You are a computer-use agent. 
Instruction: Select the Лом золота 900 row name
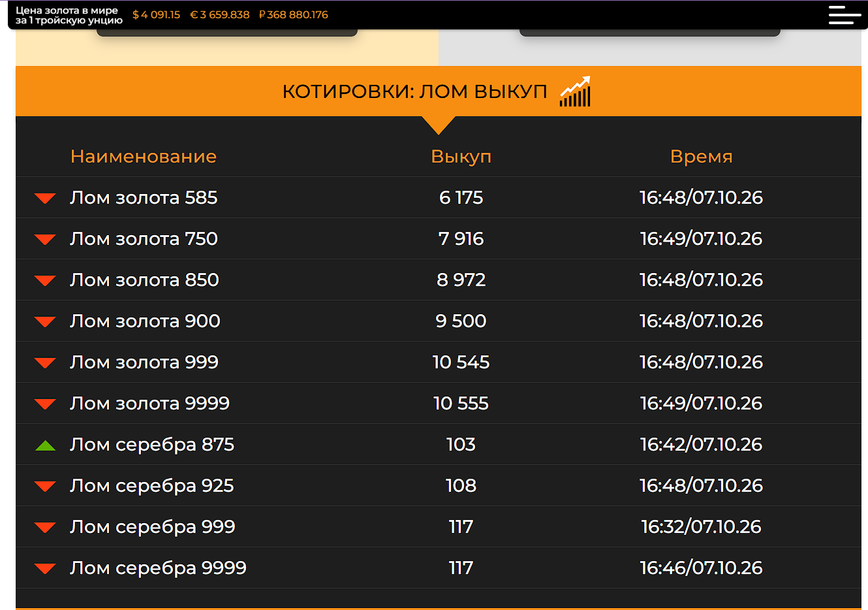(x=146, y=321)
